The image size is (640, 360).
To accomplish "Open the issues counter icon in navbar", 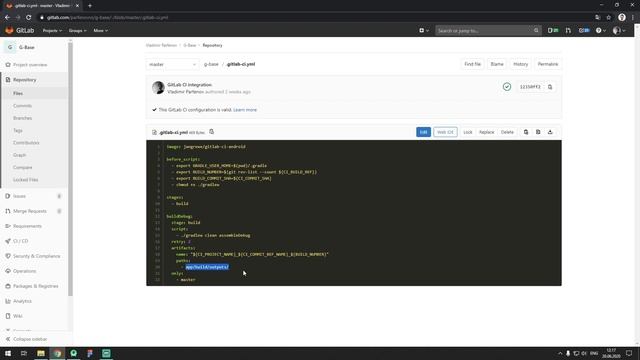I will (553, 31).
